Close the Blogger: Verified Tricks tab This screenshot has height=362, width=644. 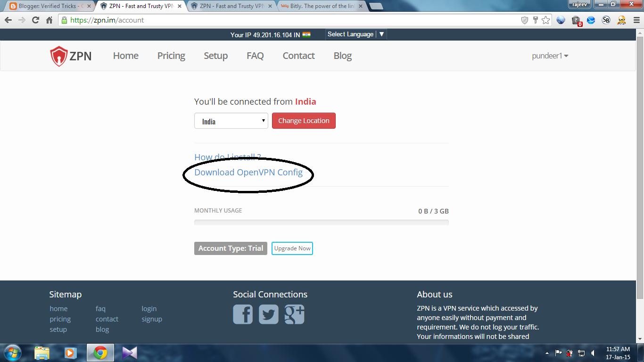pos(89,6)
